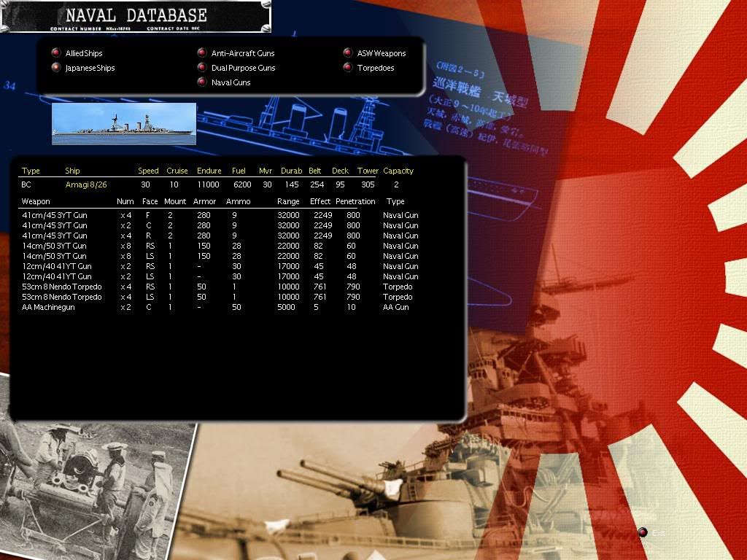Toggle the Naval Guns red button
Screen dimensions: 747x560
tap(202, 82)
